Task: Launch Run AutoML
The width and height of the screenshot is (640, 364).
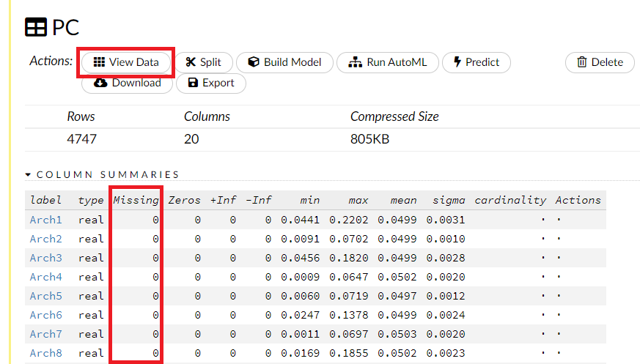Action: pos(387,62)
